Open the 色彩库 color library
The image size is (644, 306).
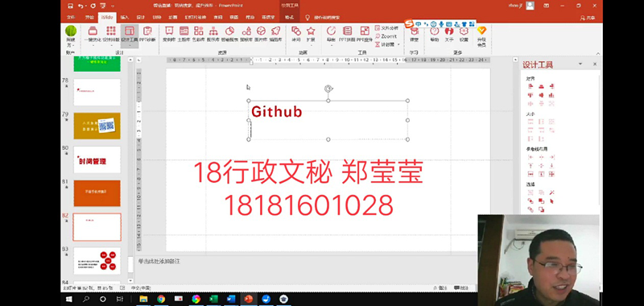pos(199,34)
